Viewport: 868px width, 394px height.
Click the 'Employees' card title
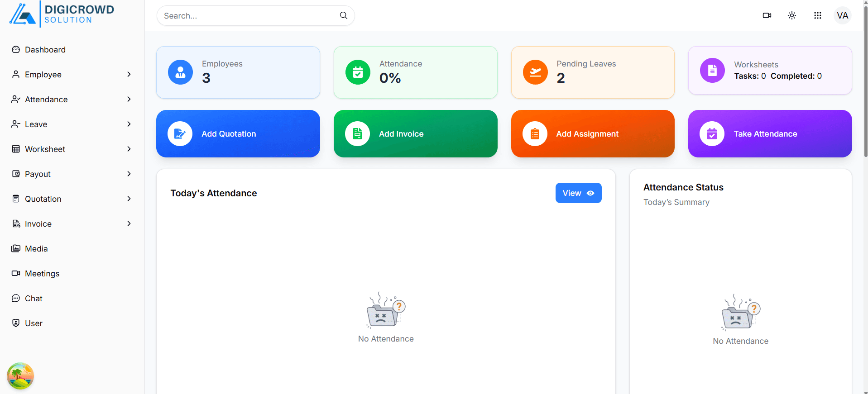[222, 64]
